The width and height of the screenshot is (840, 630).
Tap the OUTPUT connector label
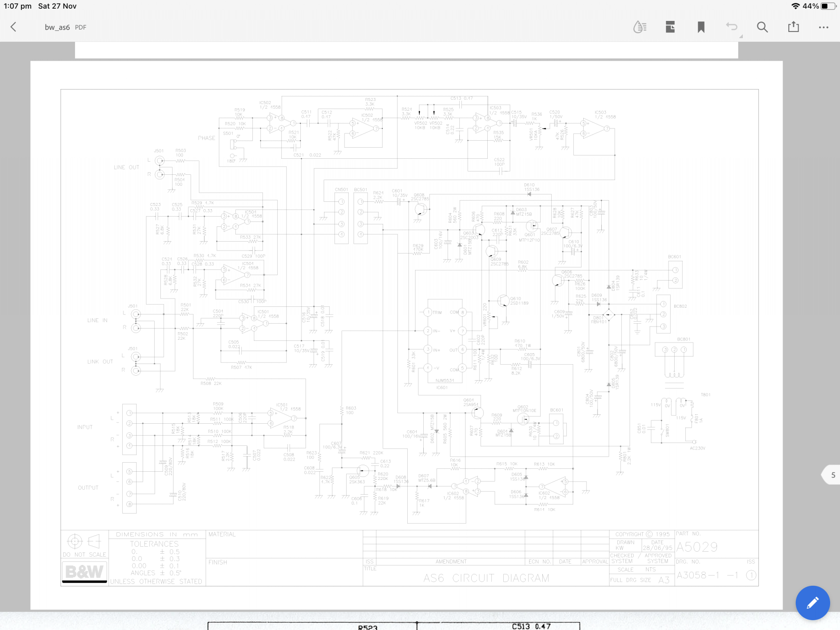click(88, 488)
